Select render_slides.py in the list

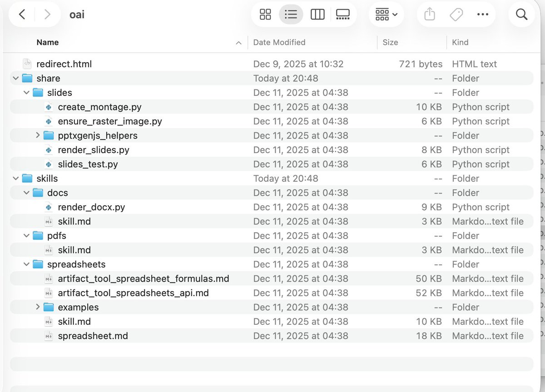94,150
